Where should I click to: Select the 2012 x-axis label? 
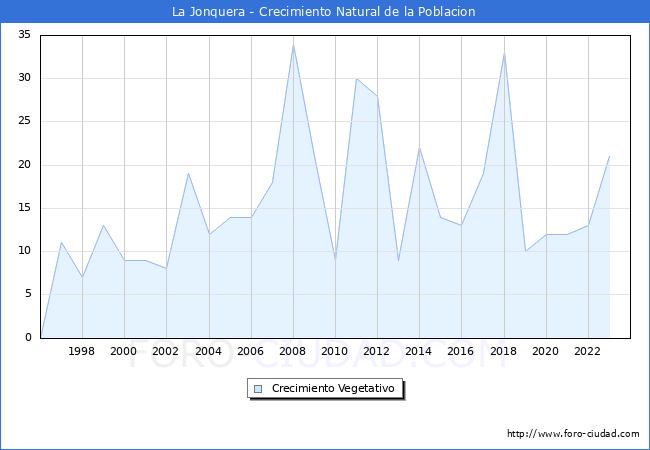pyautogui.click(x=376, y=351)
